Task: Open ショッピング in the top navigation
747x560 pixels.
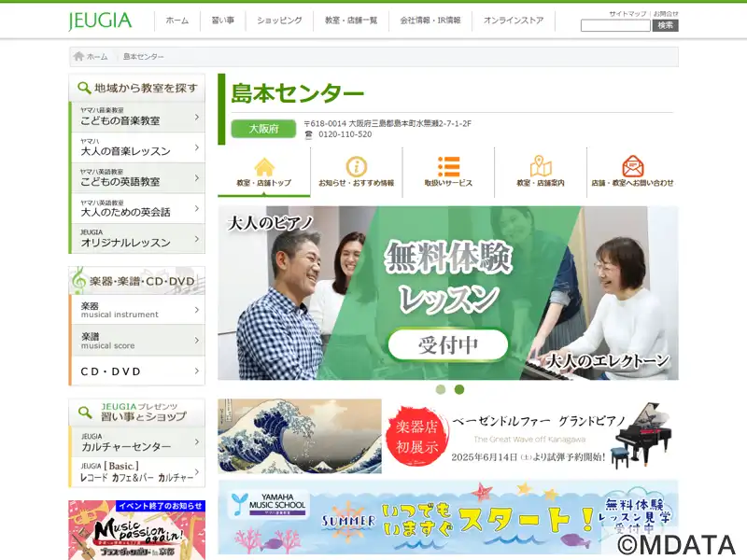Action: coord(279,21)
